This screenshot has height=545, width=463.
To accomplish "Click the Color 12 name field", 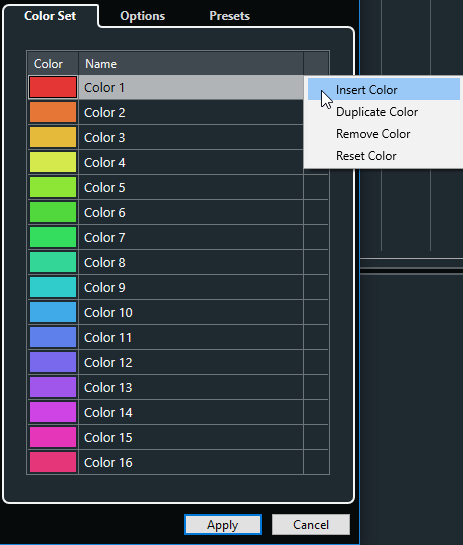I will (191, 363).
